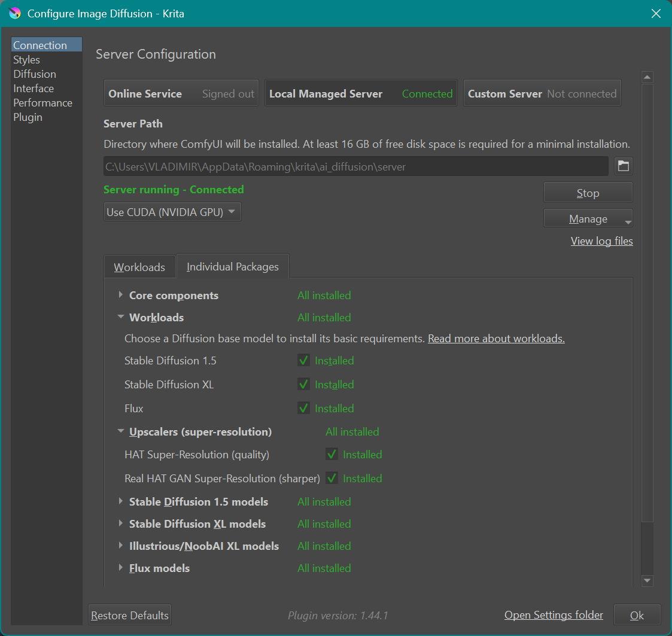This screenshot has width=672, height=636.
Task: Select Performance in the sidebar
Action: (42, 103)
